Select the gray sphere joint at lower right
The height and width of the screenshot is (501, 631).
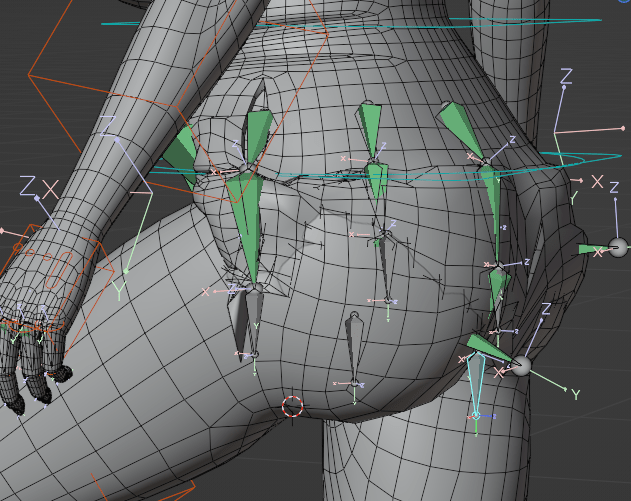(518, 366)
